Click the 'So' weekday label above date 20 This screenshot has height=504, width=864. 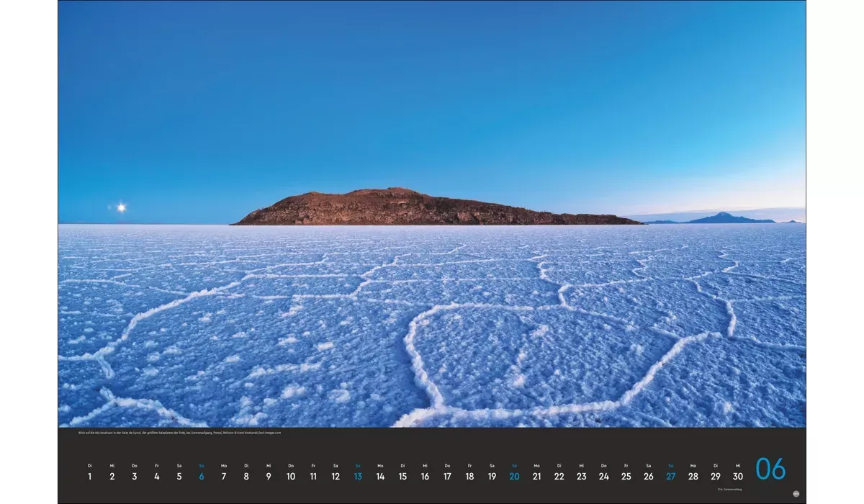click(514, 466)
